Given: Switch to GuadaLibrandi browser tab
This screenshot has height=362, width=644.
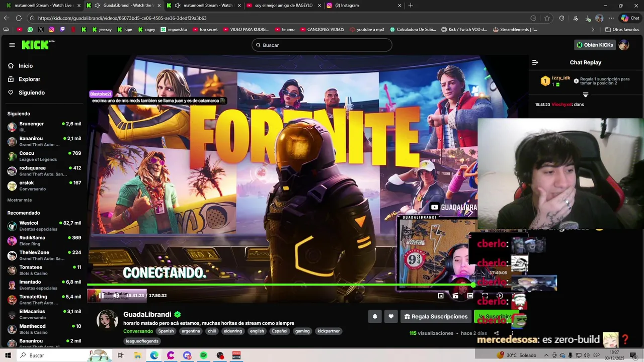Looking at the screenshot, I should coord(123,6).
